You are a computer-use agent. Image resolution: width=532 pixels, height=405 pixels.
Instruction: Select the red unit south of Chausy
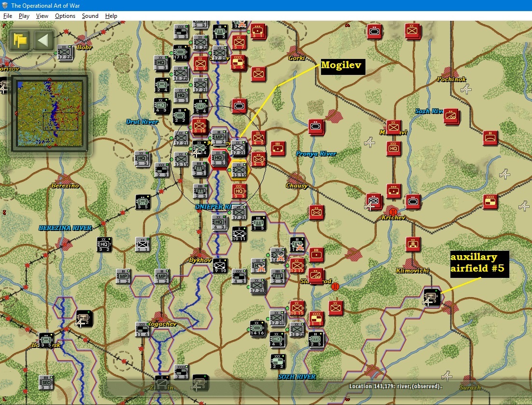click(x=317, y=212)
